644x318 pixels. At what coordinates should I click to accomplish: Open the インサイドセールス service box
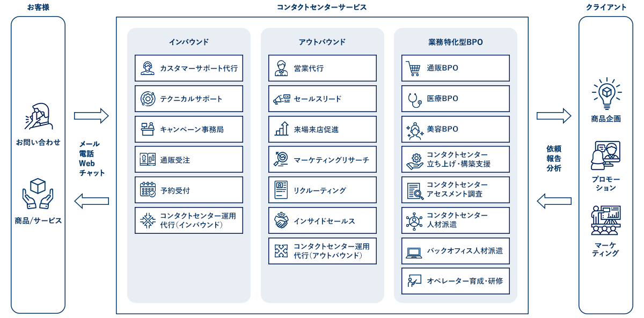[323, 220]
